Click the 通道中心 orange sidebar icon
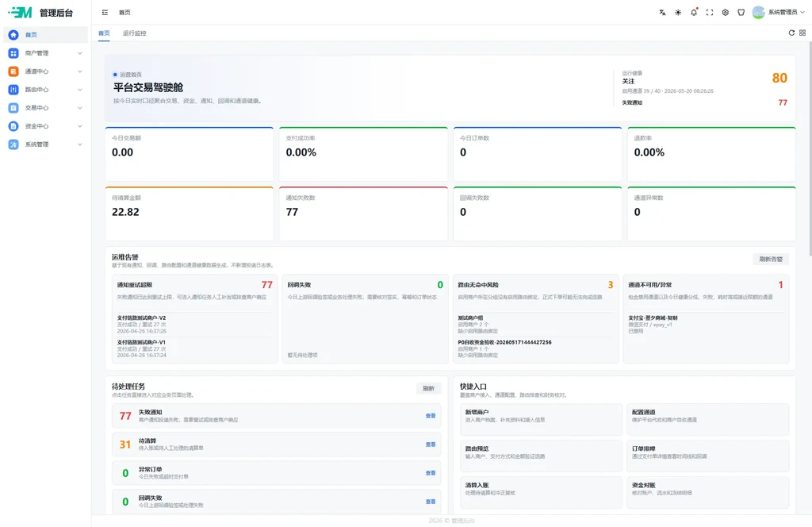The image size is (812, 527). click(x=13, y=71)
